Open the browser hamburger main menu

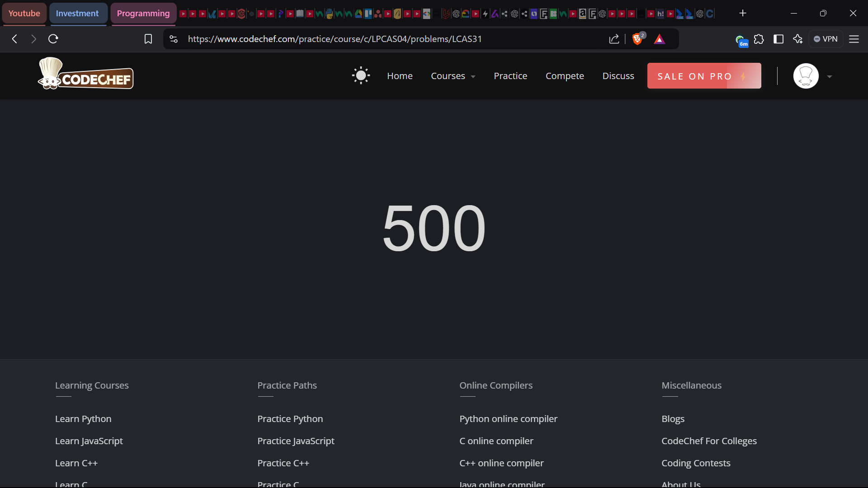854,39
